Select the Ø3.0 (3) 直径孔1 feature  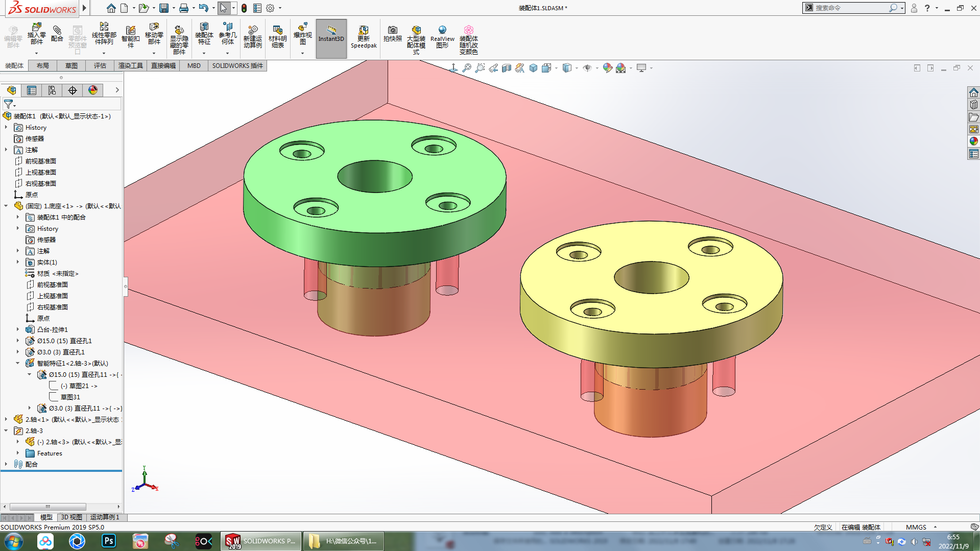pos(61,352)
